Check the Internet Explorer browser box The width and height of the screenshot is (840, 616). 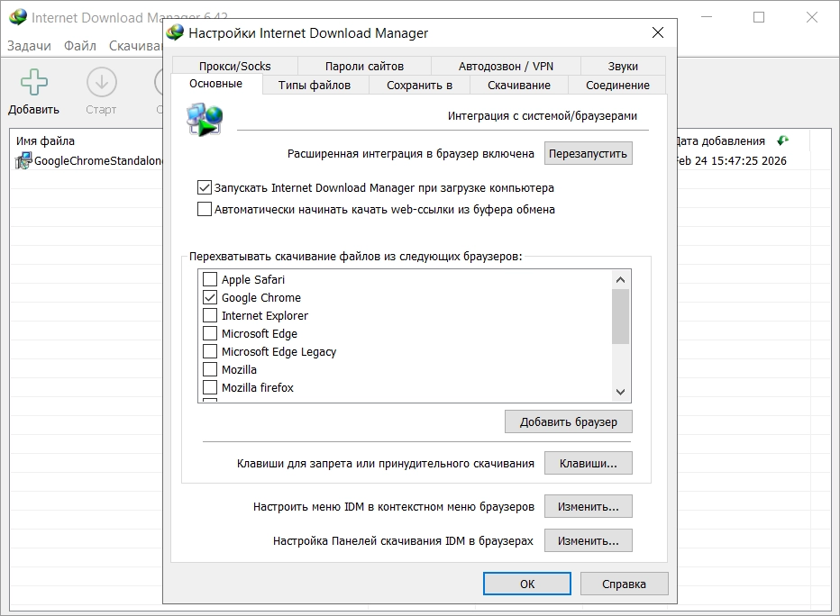[209, 315]
